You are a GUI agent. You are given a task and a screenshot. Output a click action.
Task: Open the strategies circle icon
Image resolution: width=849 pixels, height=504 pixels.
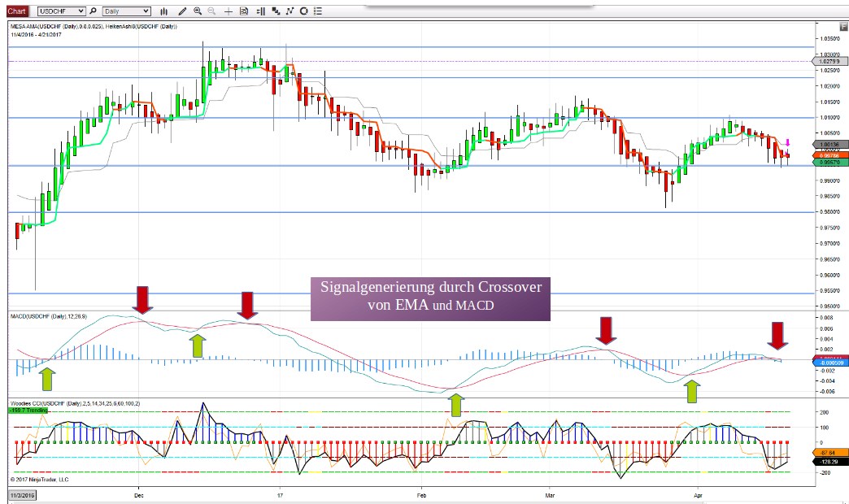(x=304, y=11)
